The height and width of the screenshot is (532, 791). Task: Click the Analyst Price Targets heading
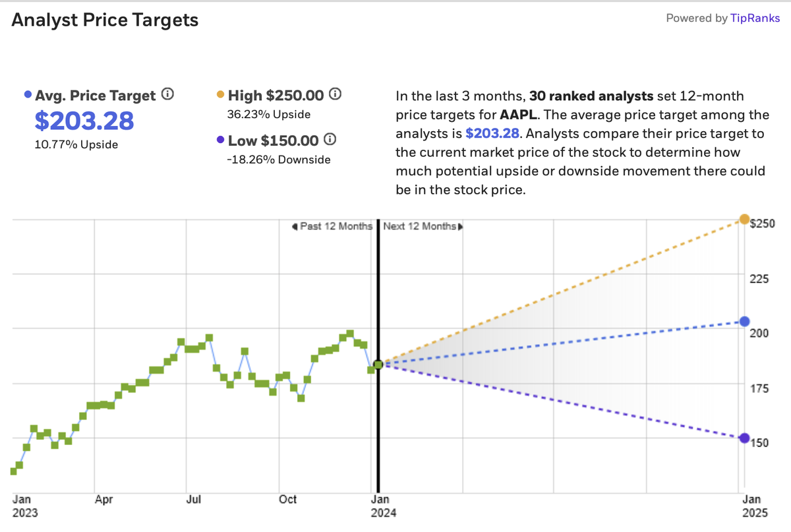(x=105, y=20)
